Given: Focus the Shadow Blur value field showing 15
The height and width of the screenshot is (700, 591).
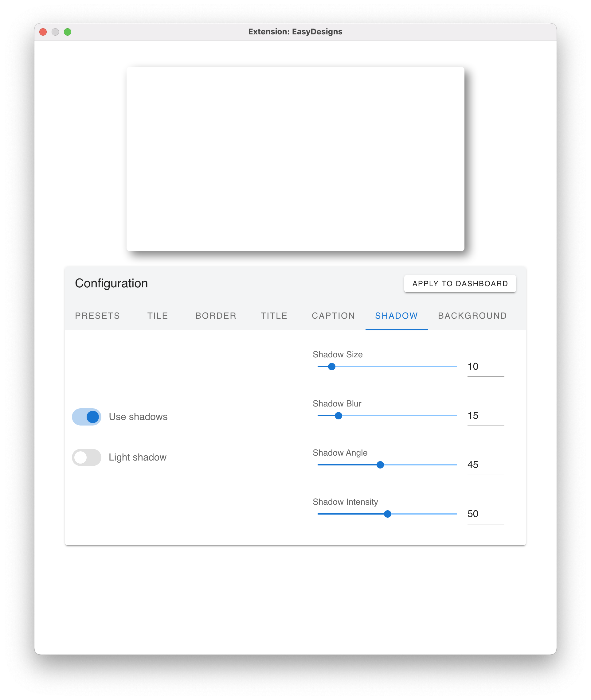Looking at the screenshot, I should click(486, 416).
